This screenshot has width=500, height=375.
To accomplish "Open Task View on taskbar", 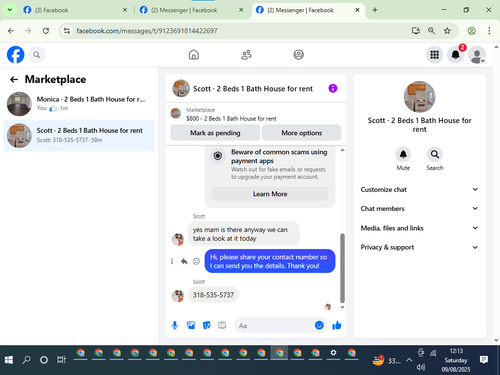I will pyautogui.click(x=61, y=360).
